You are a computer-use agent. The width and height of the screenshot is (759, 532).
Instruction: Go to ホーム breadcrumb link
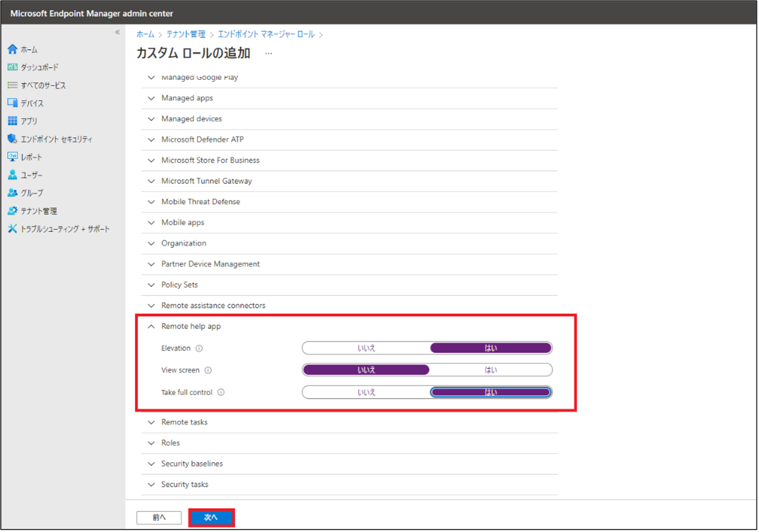pos(145,34)
